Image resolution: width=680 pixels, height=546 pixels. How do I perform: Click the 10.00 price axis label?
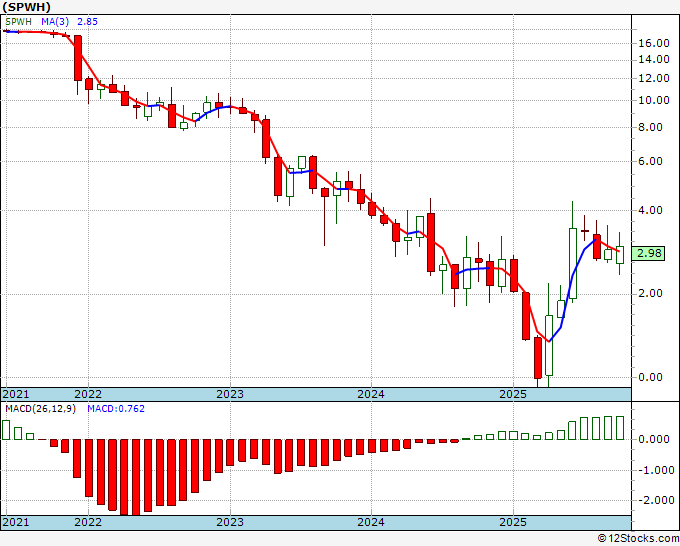(x=654, y=101)
